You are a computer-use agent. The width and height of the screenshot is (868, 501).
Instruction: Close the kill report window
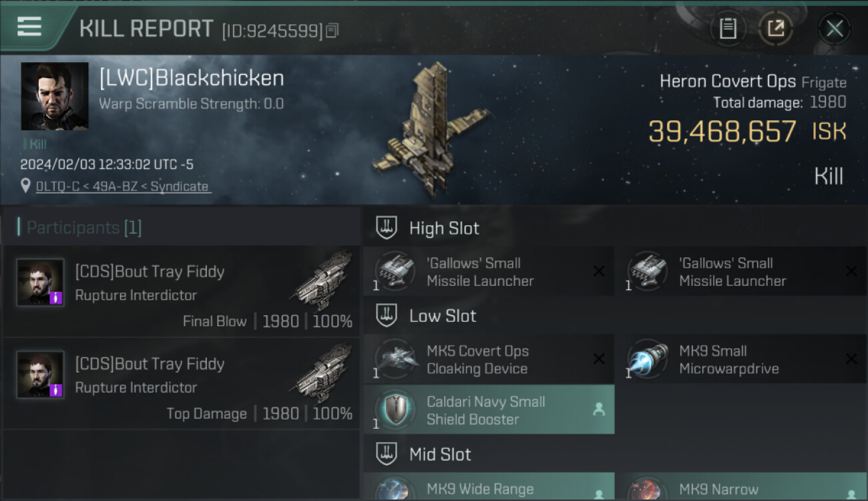coord(834,29)
